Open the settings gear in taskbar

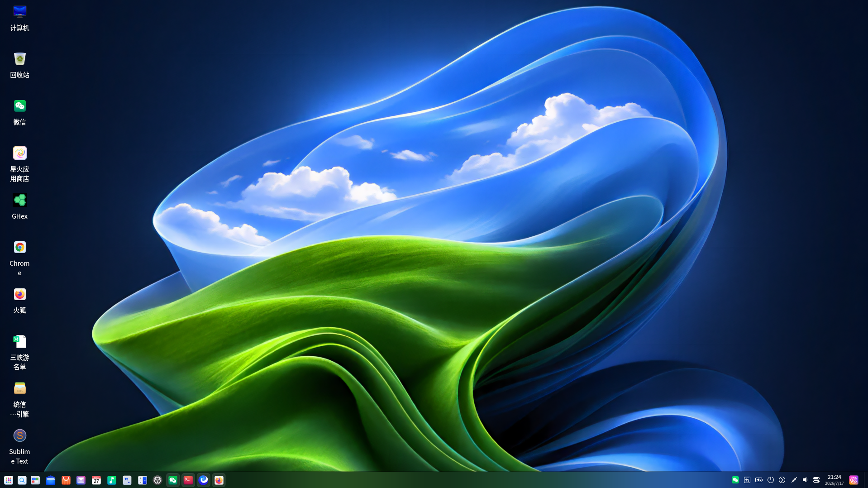coord(157,480)
